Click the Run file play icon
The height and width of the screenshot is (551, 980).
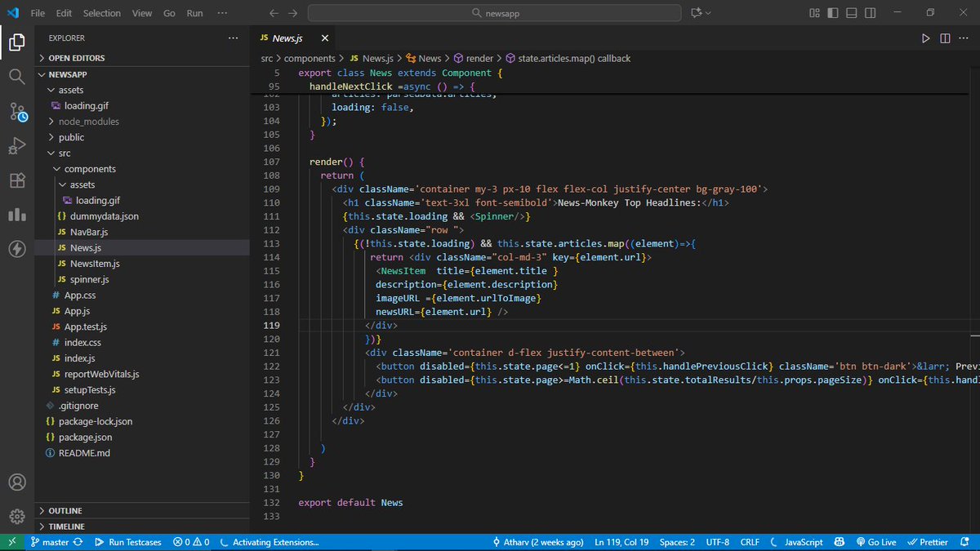(925, 38)
